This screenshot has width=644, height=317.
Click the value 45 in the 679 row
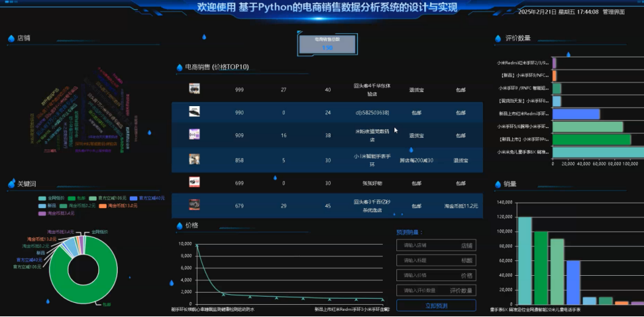click(327, 206)
